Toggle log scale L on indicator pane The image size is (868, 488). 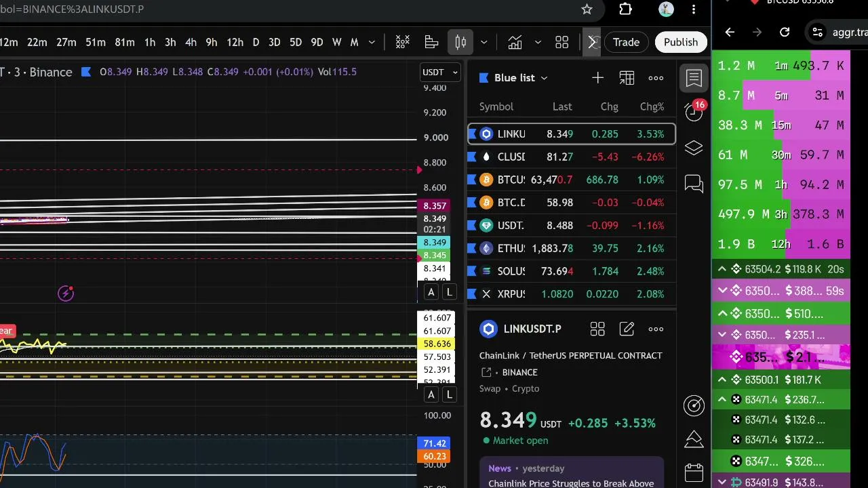tap(449, 394)
